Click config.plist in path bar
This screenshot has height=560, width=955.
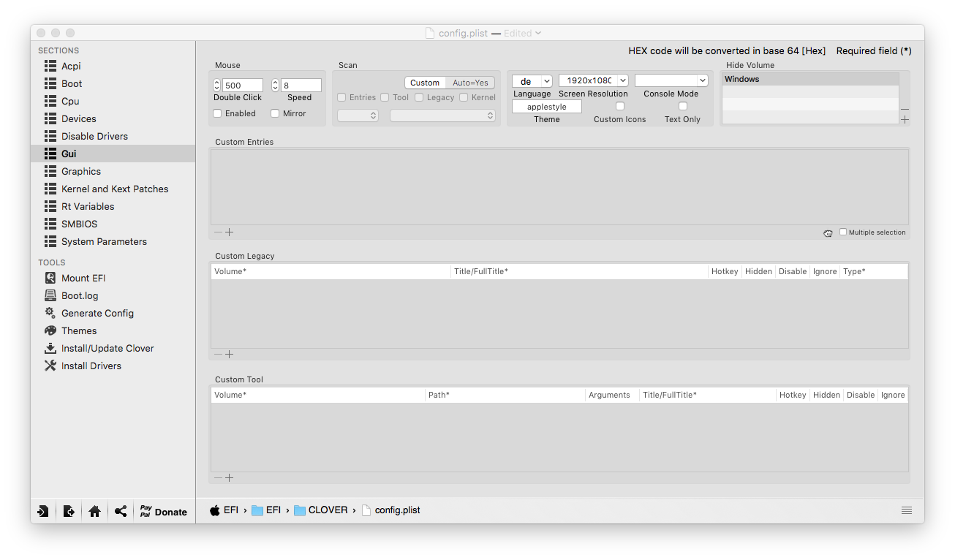(391, 510)
